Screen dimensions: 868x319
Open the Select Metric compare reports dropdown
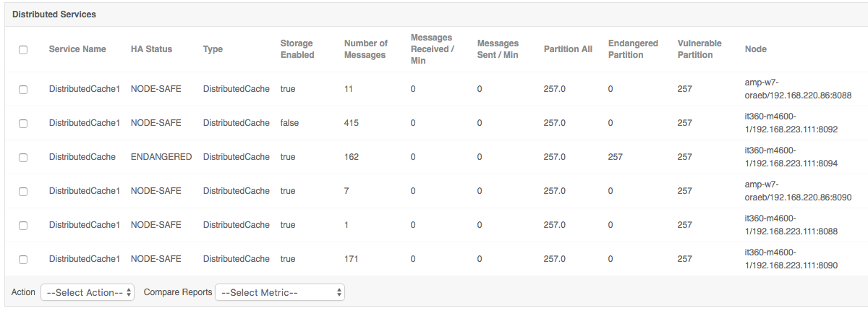tap(280, 292)
